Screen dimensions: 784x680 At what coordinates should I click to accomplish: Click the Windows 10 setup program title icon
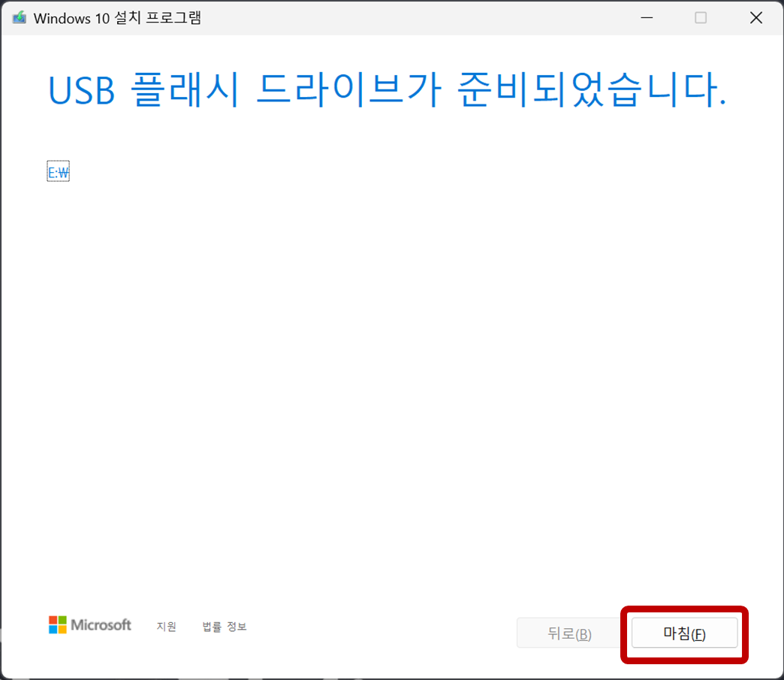point(19,18)
